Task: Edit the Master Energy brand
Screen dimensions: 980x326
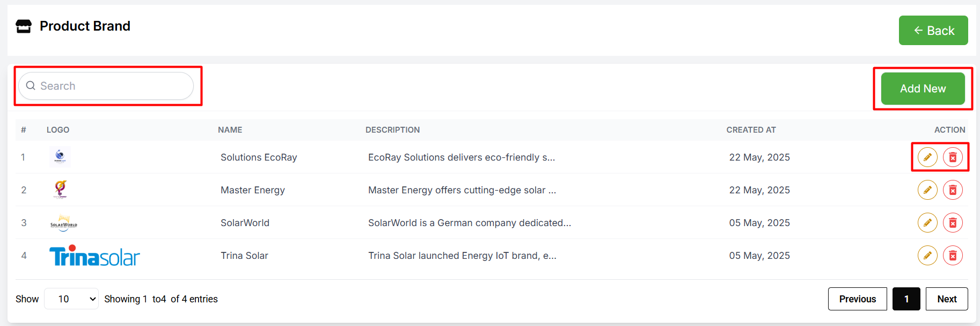Action: [x=927, y=190]
